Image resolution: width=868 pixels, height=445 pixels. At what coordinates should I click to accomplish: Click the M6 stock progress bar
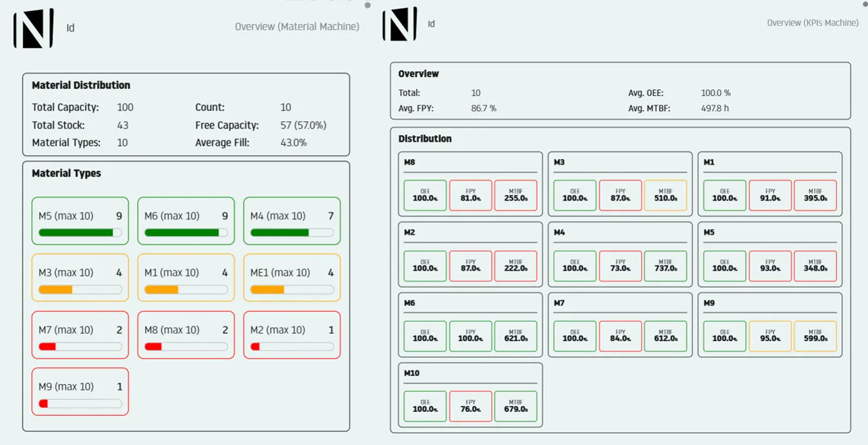click(186, 232)
